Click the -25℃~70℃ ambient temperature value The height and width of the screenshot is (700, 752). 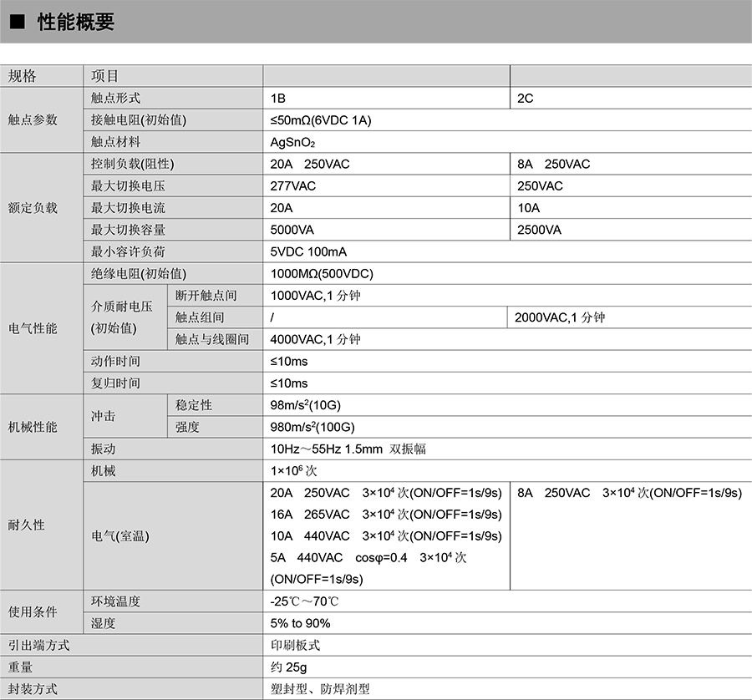point(304,601)
